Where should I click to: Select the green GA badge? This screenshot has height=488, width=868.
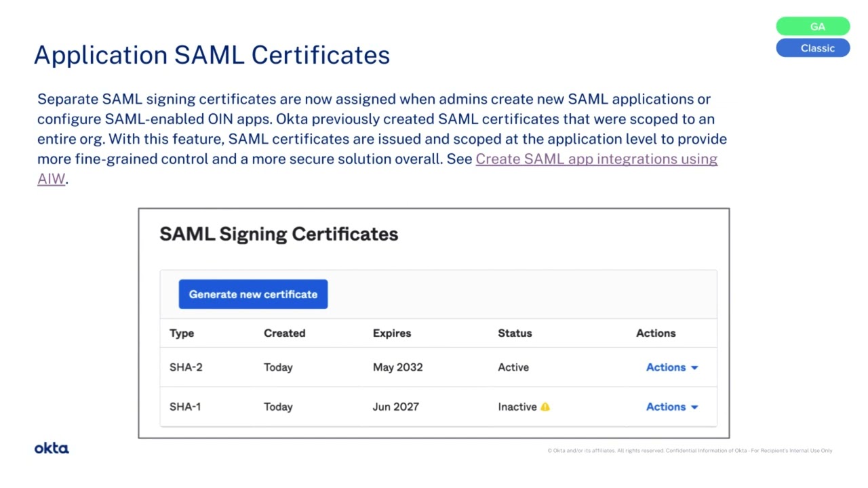(x=813, y=26)
